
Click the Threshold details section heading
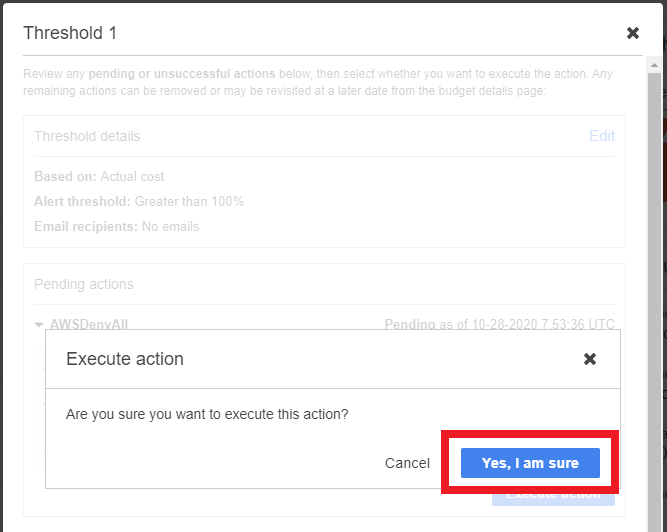(x=87, y=136)
